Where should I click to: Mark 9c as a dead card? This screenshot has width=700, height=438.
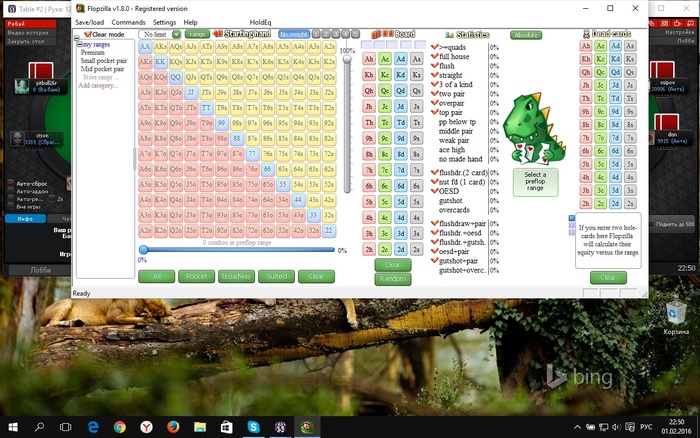pyautogui.click(x=600, y=112)
